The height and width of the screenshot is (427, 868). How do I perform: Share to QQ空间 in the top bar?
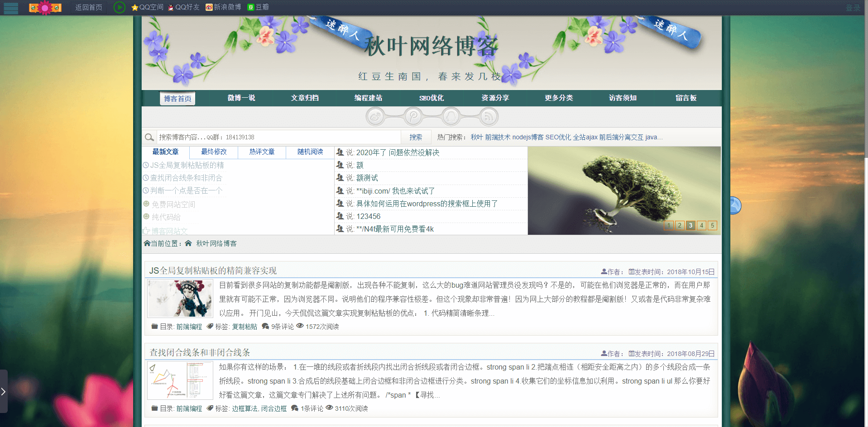(147, 7)
